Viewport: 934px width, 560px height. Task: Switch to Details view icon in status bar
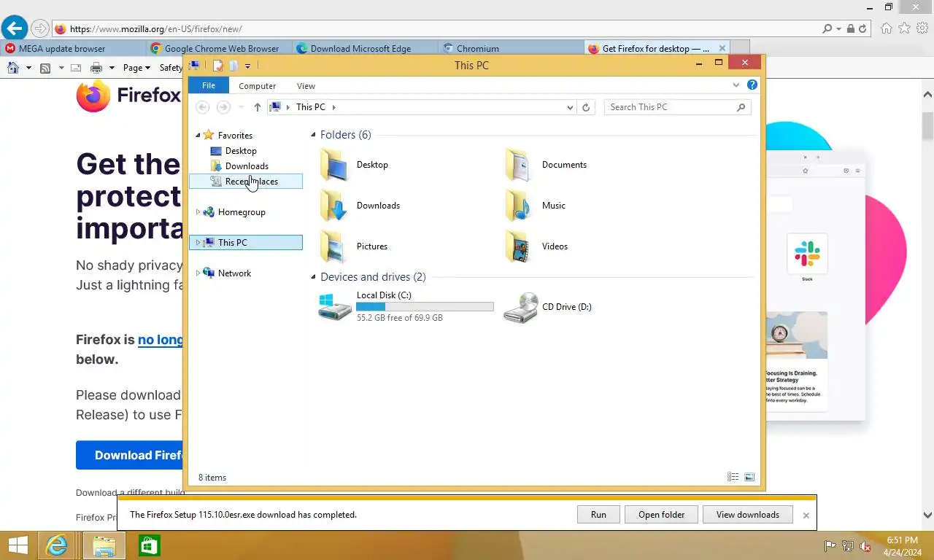coord(733,477)
